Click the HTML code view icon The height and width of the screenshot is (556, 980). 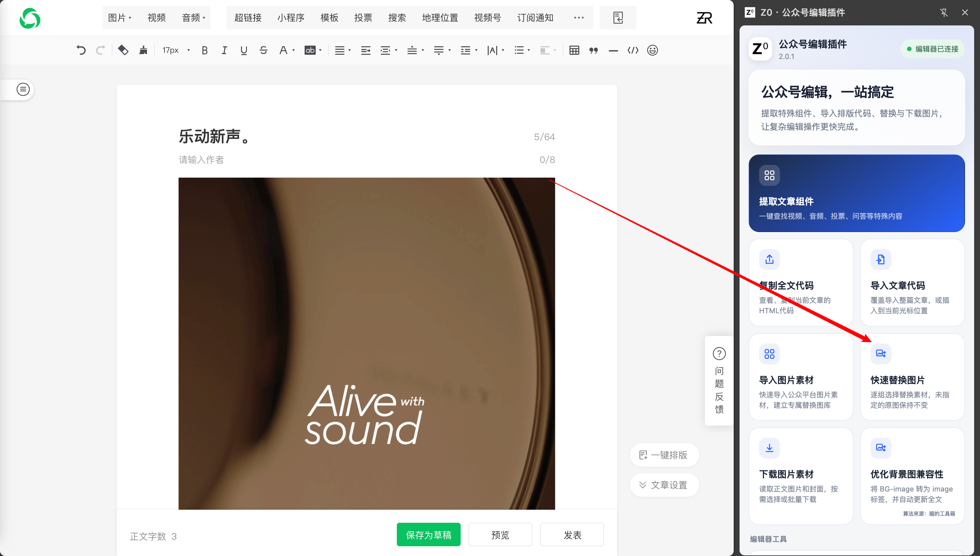point(633,50)
